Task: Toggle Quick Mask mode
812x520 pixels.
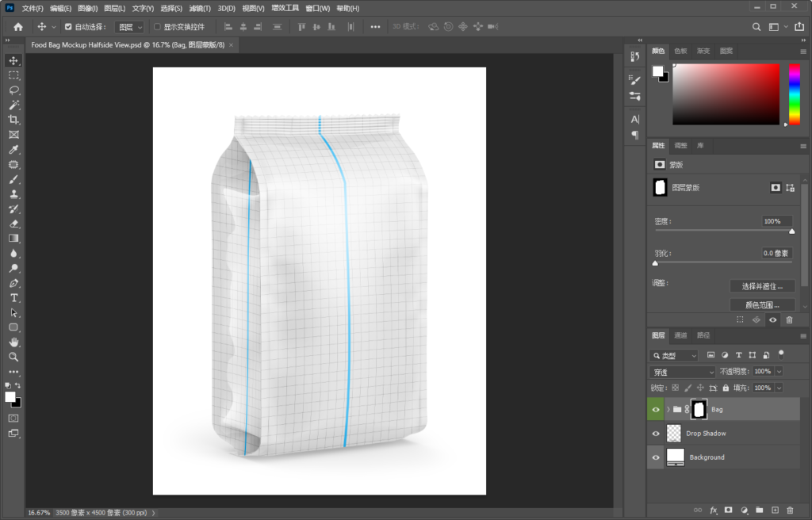Action: tap(14, 418)
